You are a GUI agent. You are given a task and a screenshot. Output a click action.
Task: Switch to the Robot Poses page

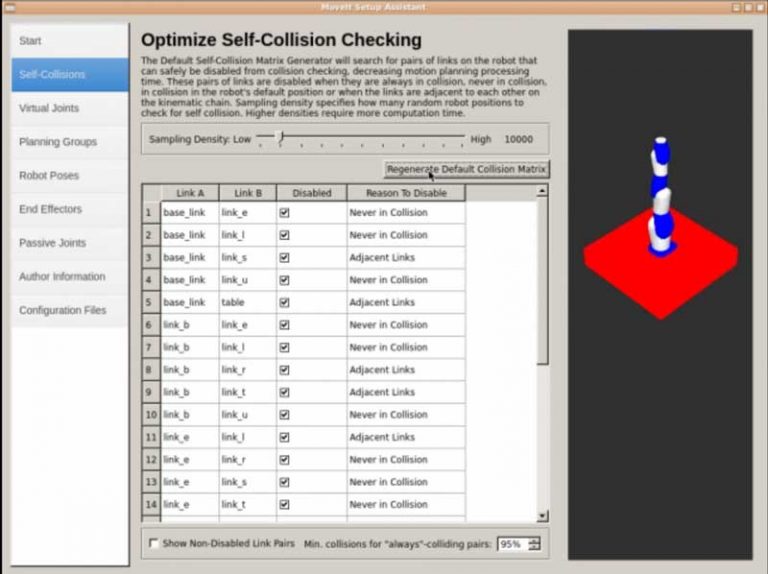[x=70, y=176]
